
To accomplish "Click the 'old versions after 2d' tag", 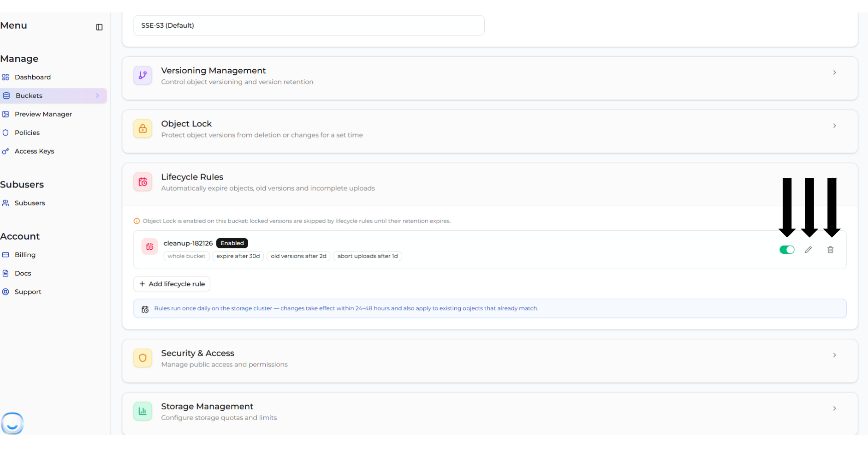I will 298,256.
